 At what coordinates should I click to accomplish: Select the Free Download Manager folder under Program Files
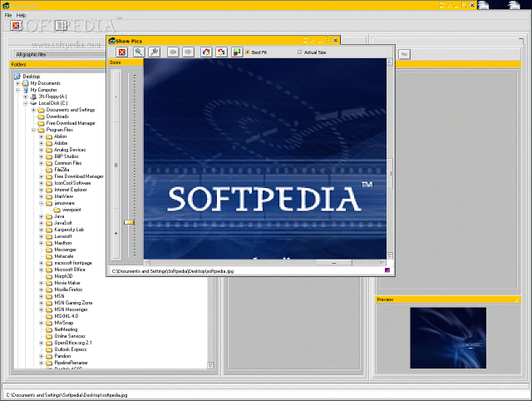[x=79, y=176]
